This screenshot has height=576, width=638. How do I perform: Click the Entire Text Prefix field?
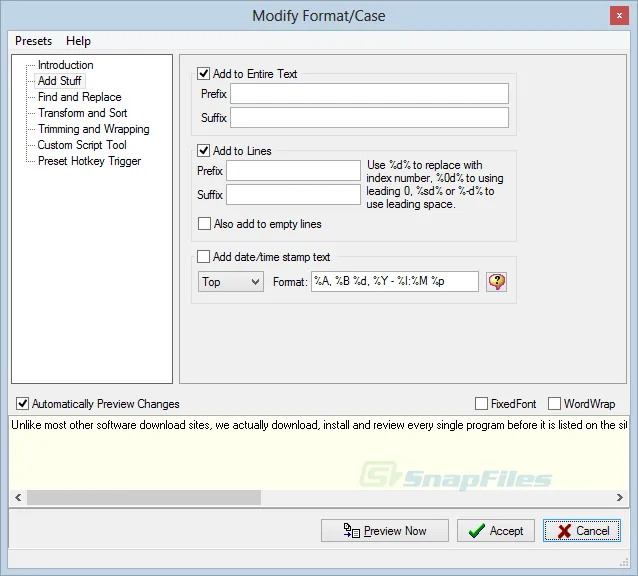(369, 94)
